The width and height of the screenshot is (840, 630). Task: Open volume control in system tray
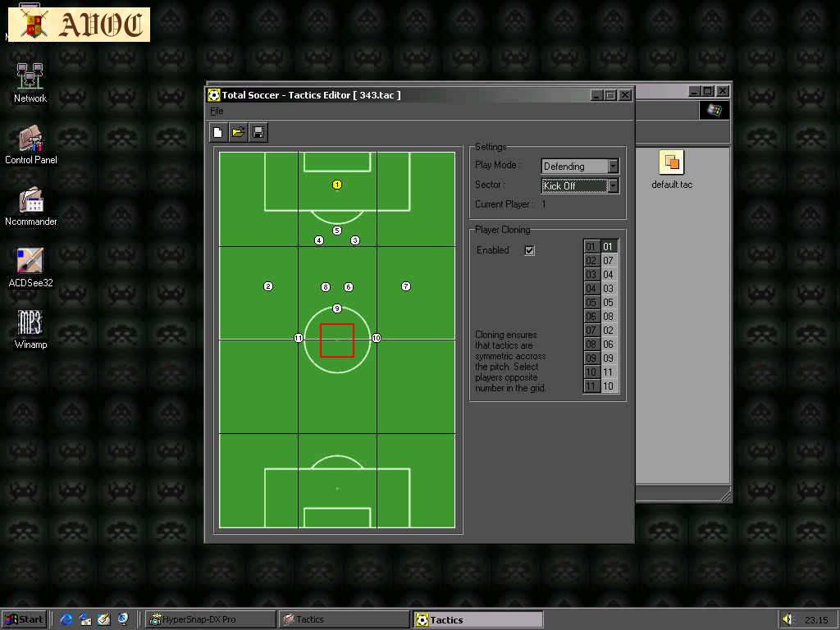click(787, 620)
